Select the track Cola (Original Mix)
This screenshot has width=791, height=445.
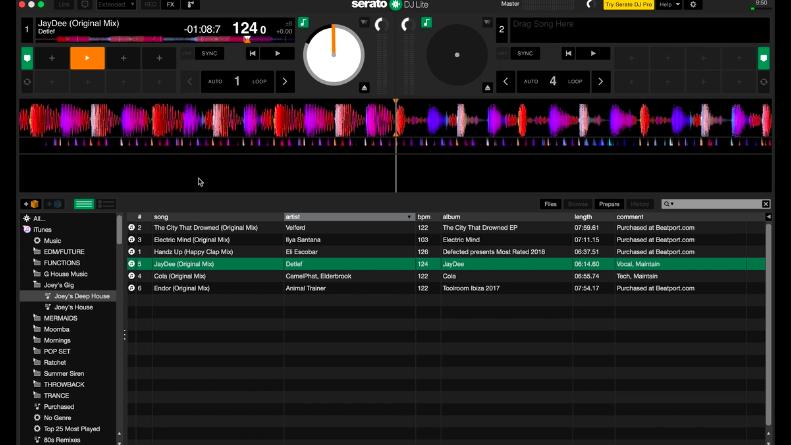click(x=180, y=276)
